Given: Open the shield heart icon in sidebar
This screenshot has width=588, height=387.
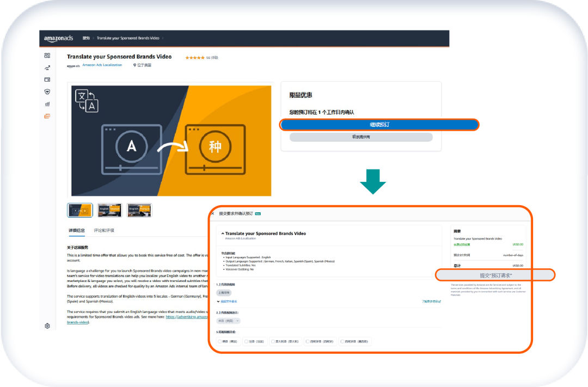Looking at the screenshot, I should (47, 91).
